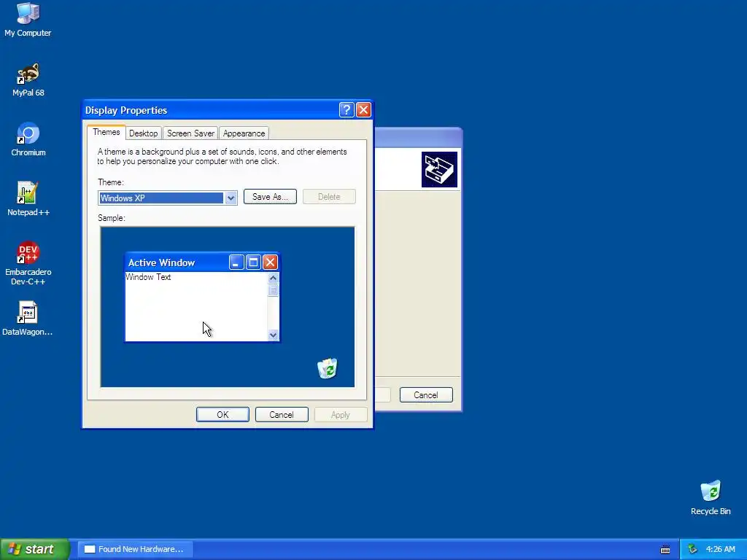This screenshot has width=747, height=560.
Task: Click the keyboard icon in the taskbar
Action: 665,550
